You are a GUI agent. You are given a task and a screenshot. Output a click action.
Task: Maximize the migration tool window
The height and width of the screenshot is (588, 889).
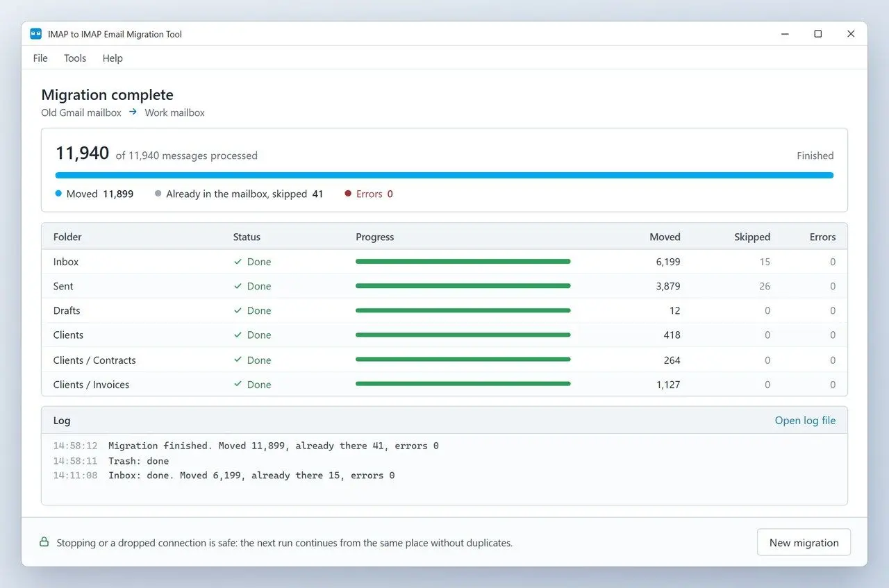pyautogui.click(x=818, y=34)
